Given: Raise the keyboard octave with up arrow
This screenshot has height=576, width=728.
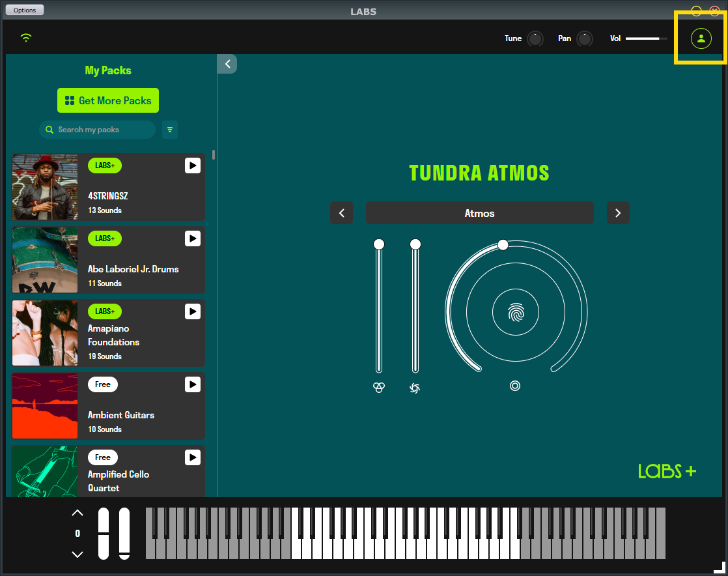Looking at the screenshot, I should tap(77, 513).
